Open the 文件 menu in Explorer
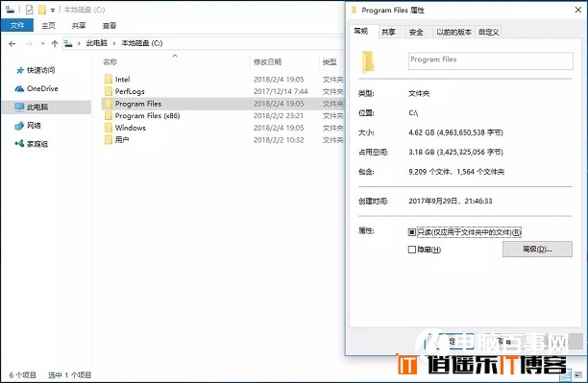The width and height of the screenshot is (588, 383). click(x=17, y=25)
